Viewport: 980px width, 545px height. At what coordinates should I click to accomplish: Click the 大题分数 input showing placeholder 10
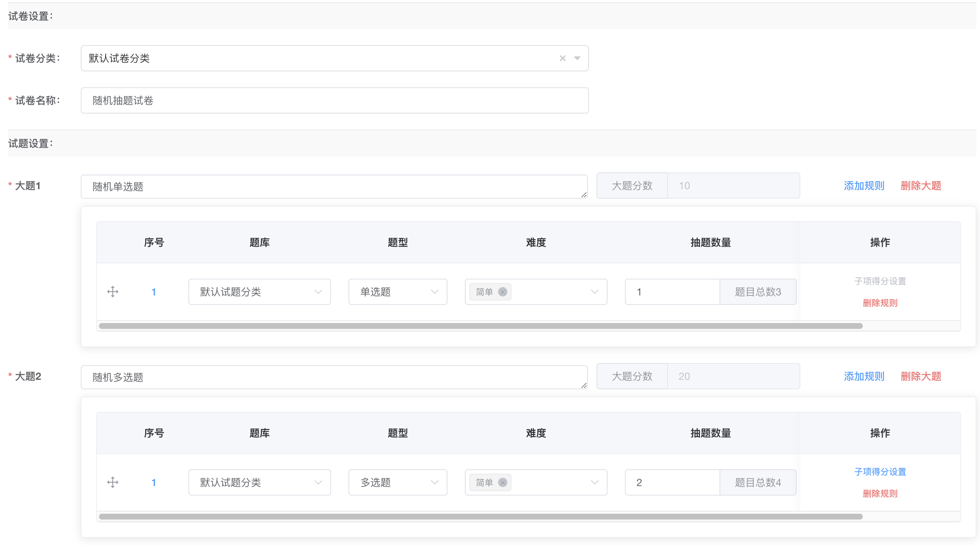click(733, 186)
